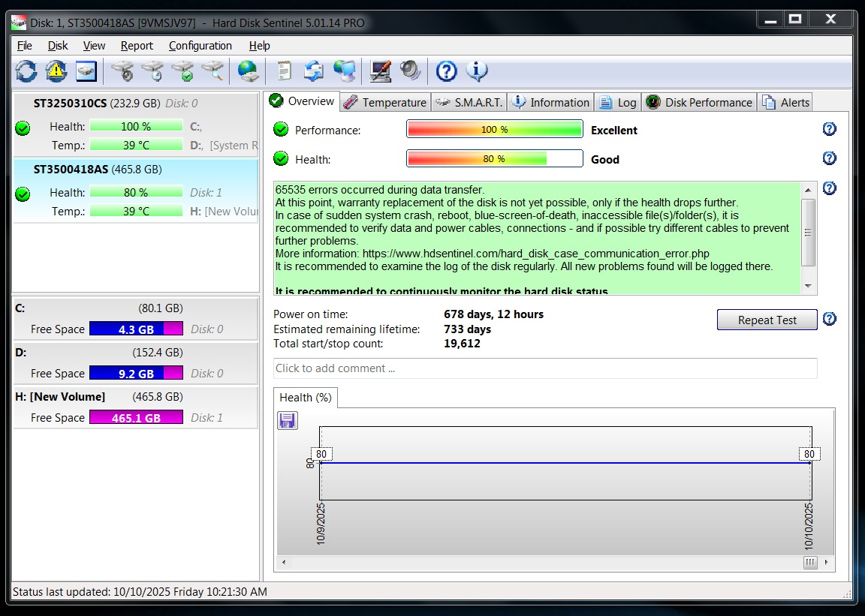Image resolution: width=865 pixels, height=616 pixels.
Task: Open the Report menu
Action: point(137,46)
